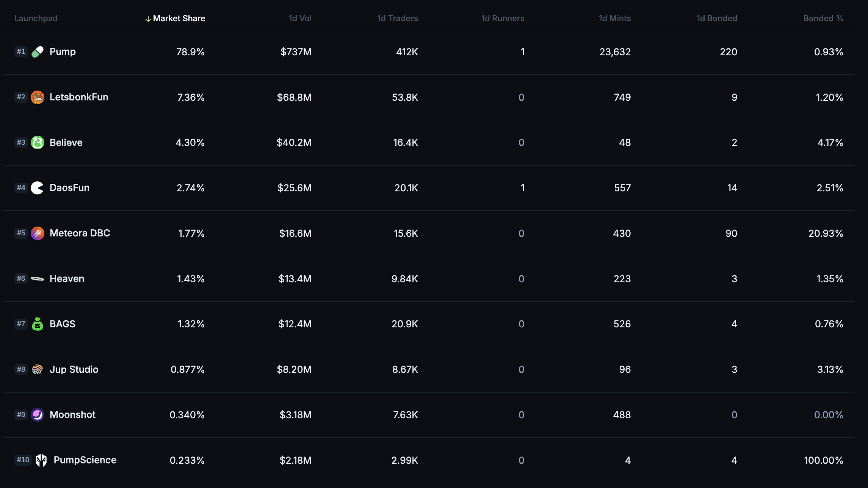The image size is (868, 488).
Task: Open the Moonshot launchpad name link
Action: [72, 415]
